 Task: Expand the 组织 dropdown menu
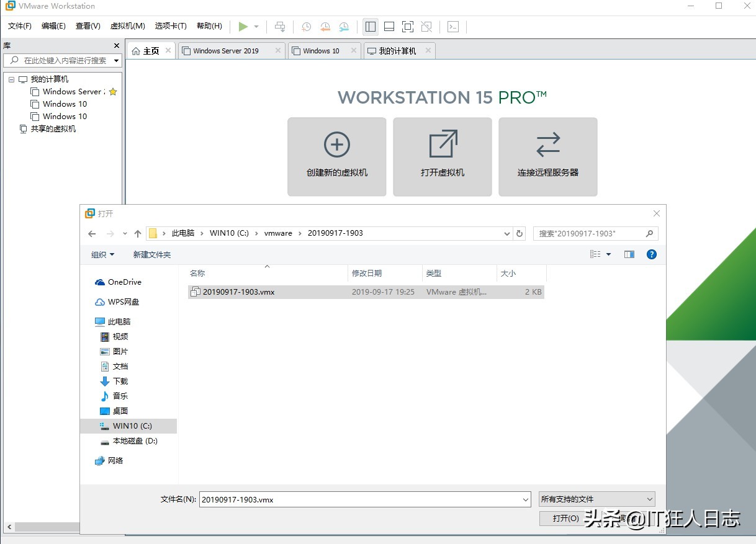coord(102,254)
